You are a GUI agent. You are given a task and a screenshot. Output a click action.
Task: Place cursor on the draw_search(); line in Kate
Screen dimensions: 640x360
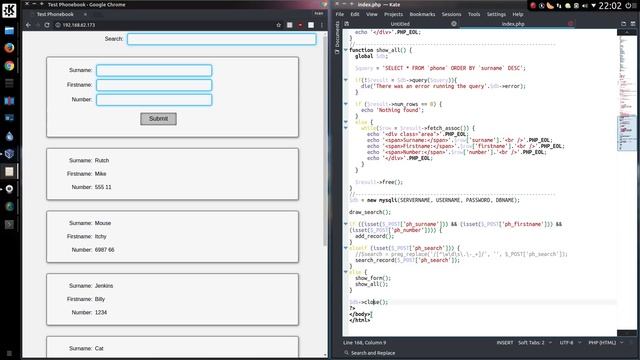click(370, 212)
